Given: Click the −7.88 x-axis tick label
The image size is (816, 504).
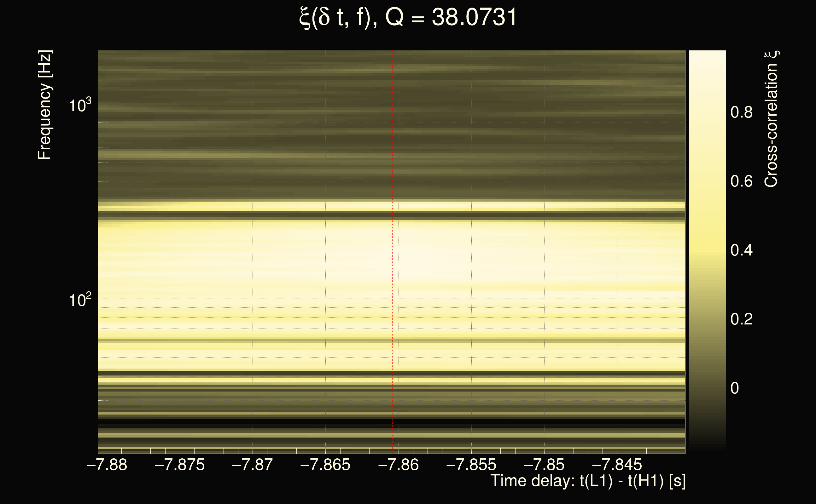Looking at the screenshot, I should [107, 465].
